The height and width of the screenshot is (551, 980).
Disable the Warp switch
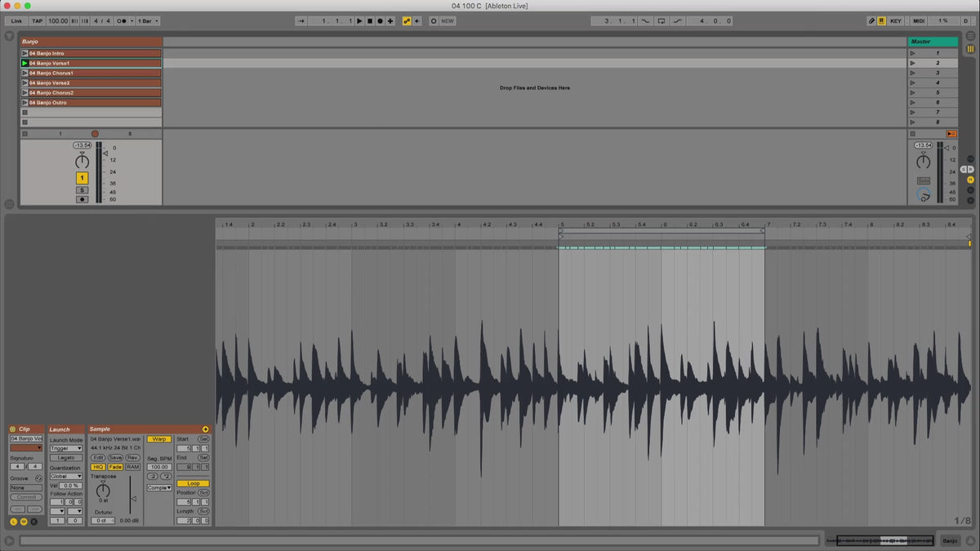159,439
